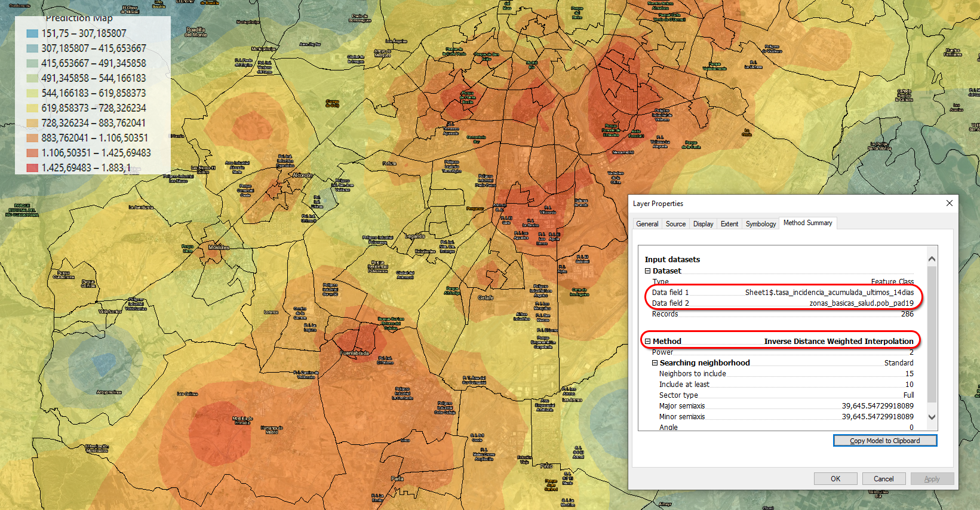Click the Cancel button
980x510 pixels.
pos(883,479)
